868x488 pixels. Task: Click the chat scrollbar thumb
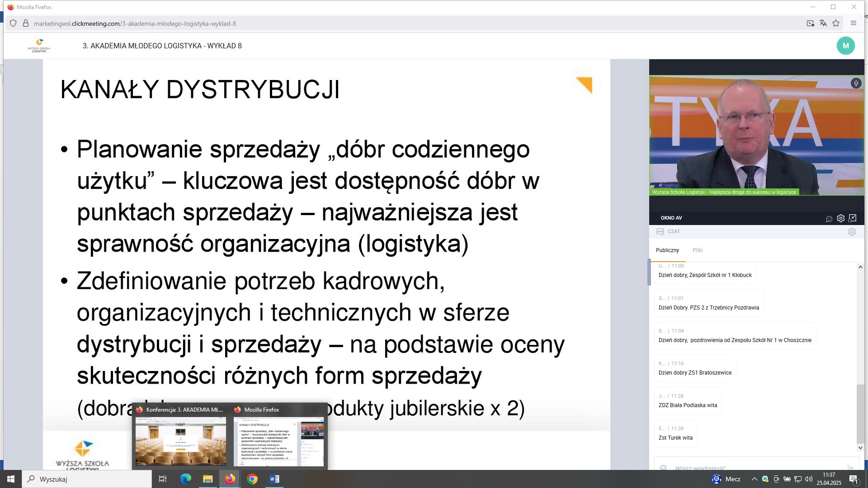click(x=860, y=413)
